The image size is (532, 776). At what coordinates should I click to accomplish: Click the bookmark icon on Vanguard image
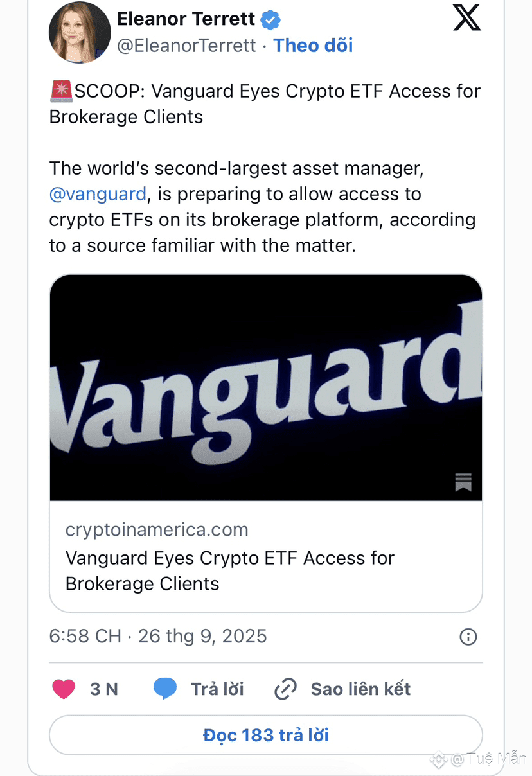pyautogui.click(x=463, y=482)
